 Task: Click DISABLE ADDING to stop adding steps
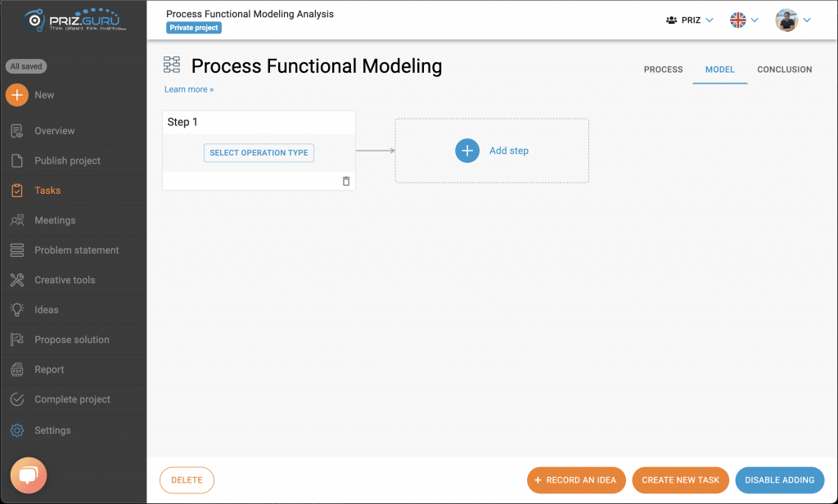[779, 480]
